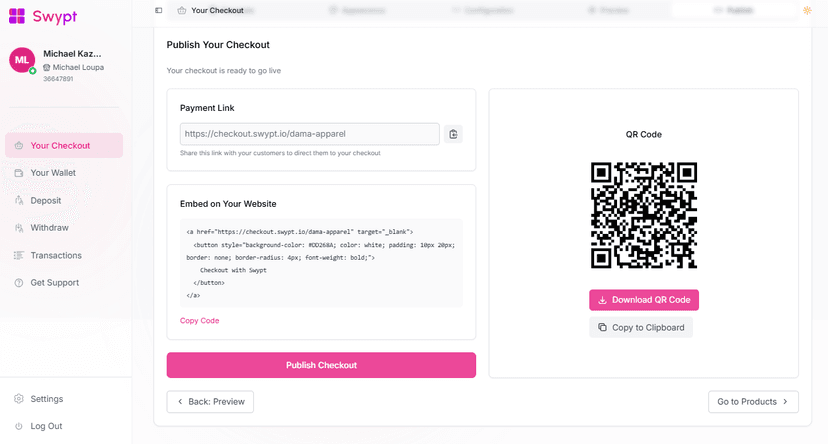This screenshot has width=828, height=444.
Task: Click the Swypt logo
Action: [42, 17]
